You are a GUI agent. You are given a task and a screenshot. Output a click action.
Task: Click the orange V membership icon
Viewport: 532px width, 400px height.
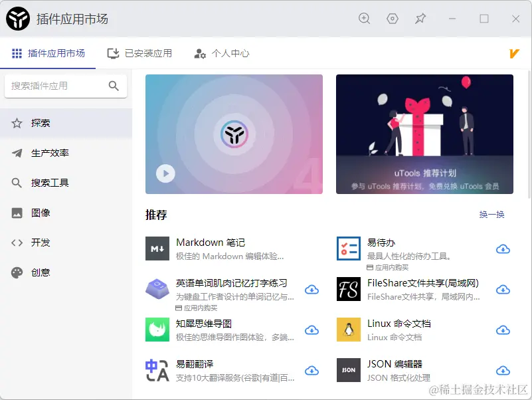[514, 53]
